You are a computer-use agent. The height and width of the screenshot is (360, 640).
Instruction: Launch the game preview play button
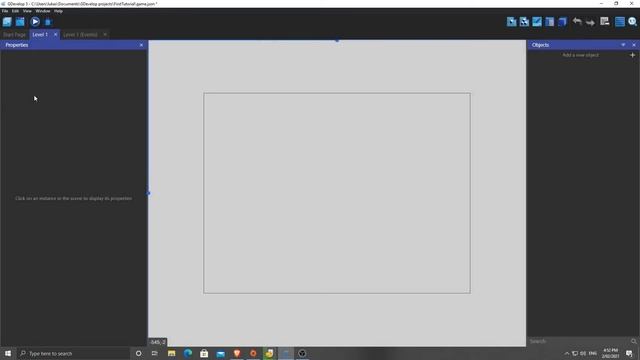click(x=35, y=22)
